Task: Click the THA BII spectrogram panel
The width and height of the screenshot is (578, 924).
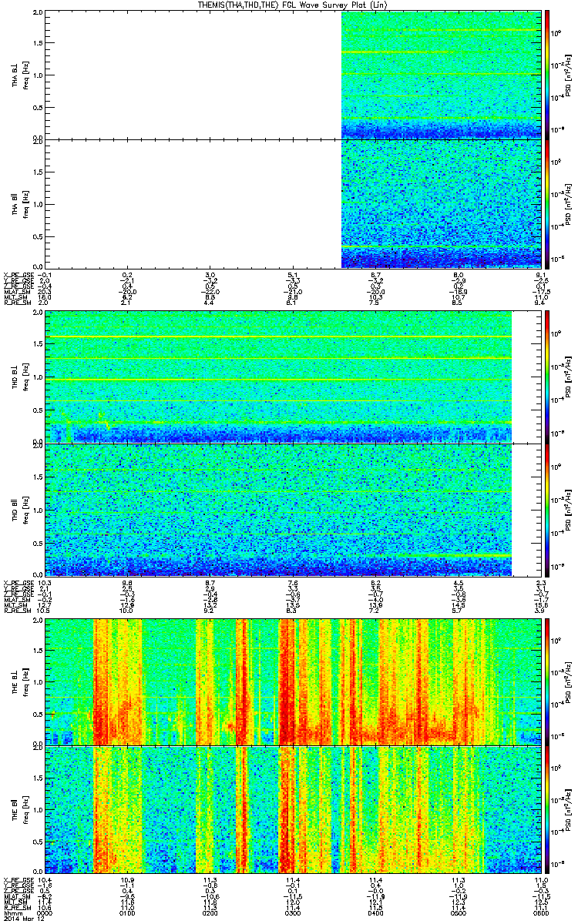Action: (293, 203)
